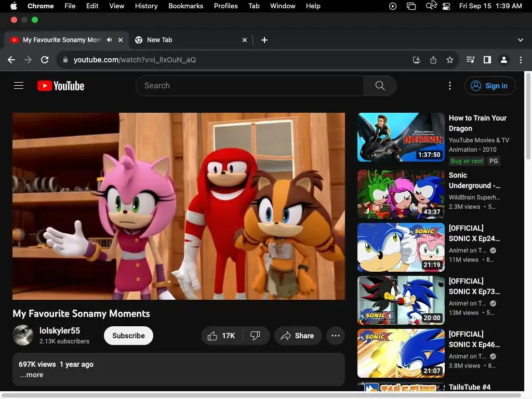Open Chrome profile avatar icon

coord(504,60)
